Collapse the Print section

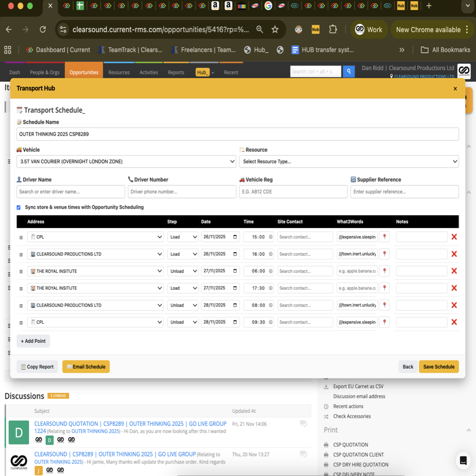point(468,430)
